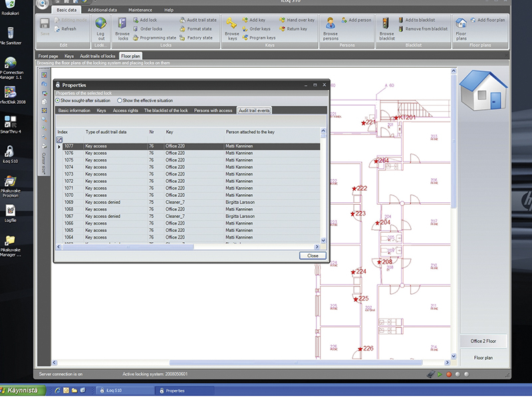Click Person attached to the key header
The height and width of the screenshot is (399, 532).
[250, 132]
